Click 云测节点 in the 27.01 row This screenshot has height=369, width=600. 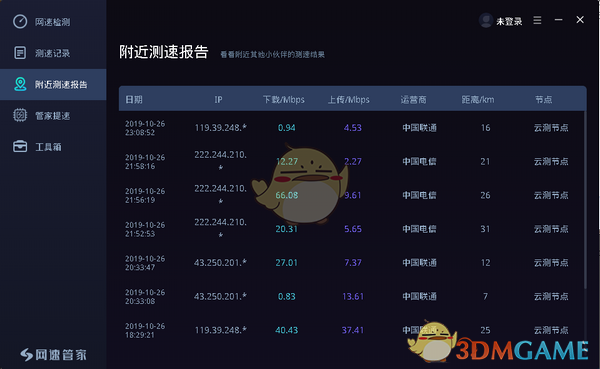[x=551, y=263]
